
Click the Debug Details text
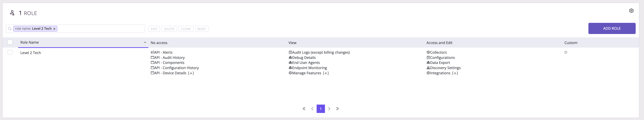(x=304, y=58)
